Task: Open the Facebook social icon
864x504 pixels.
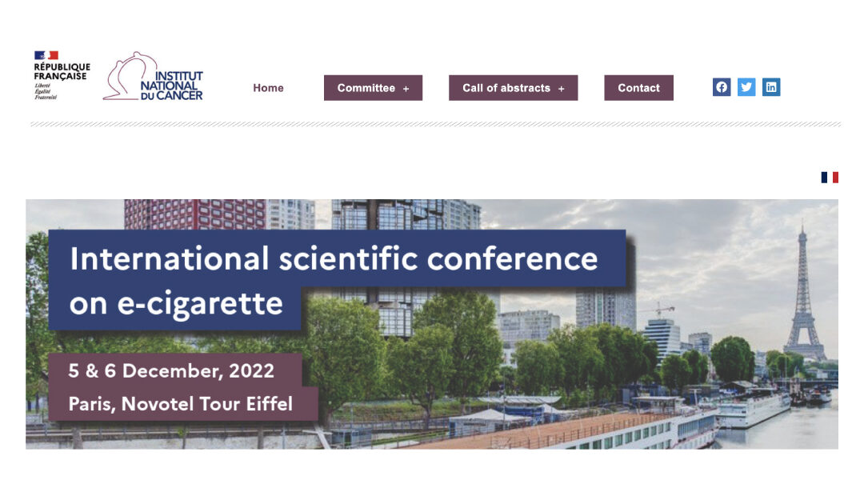Action: [722, 86]
